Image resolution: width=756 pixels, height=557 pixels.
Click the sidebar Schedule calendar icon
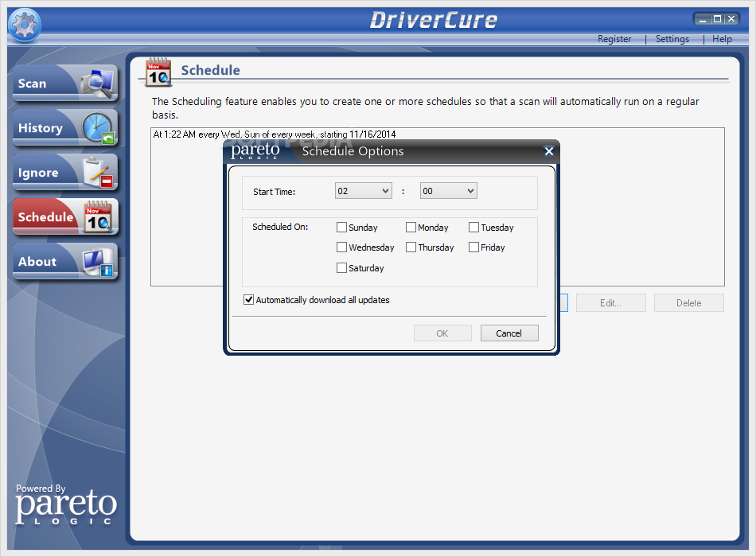pos(99,217)
